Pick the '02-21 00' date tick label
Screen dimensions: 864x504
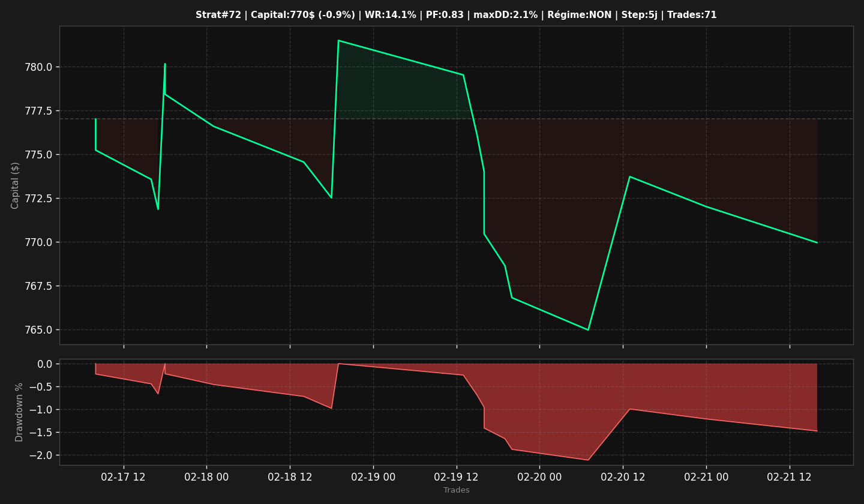[x=706, y=477]
